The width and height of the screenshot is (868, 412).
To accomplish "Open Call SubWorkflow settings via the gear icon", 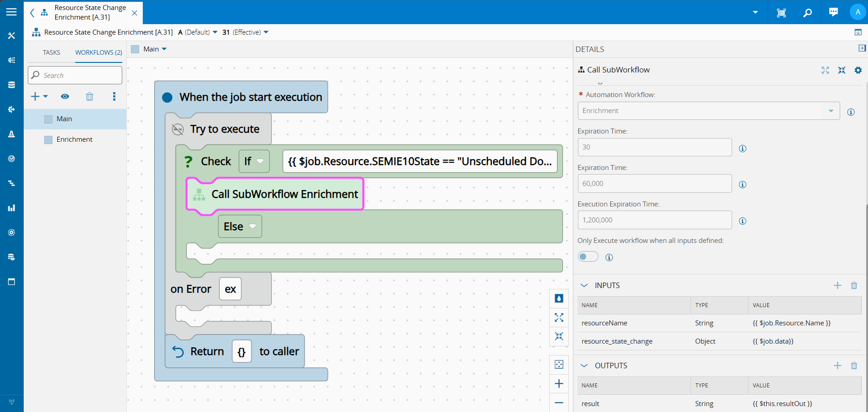I will click(858, 70).
